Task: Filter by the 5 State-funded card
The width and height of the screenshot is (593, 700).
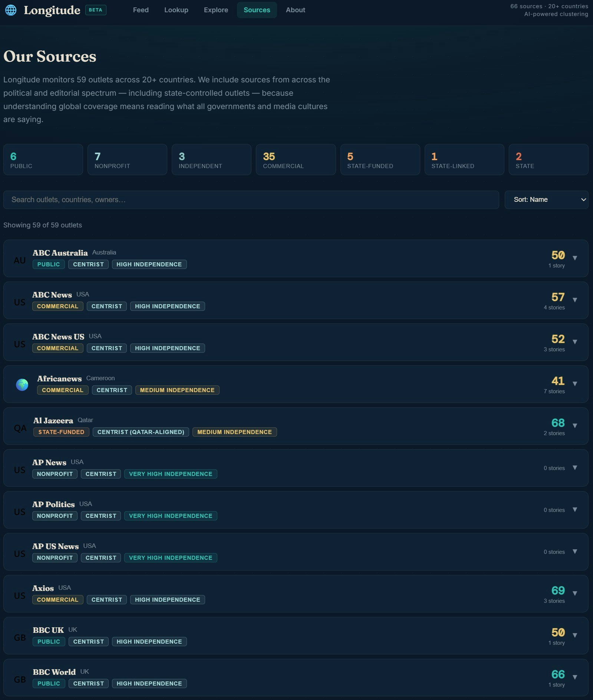Action: [x=380, y=160]
